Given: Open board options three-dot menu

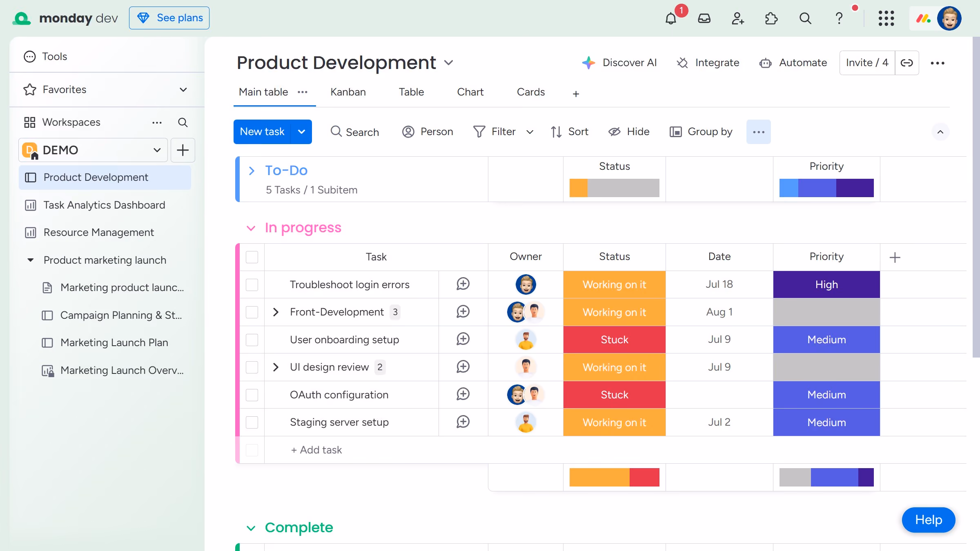Looking at the screenshot, I should [938, 63].
